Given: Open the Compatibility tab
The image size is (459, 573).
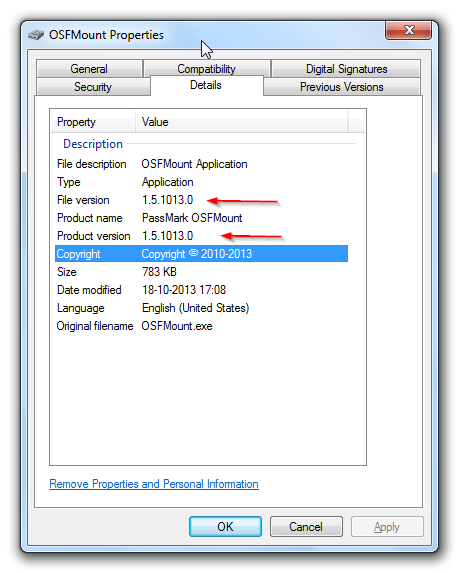Looking at the screenshot, I should point(206,69).
